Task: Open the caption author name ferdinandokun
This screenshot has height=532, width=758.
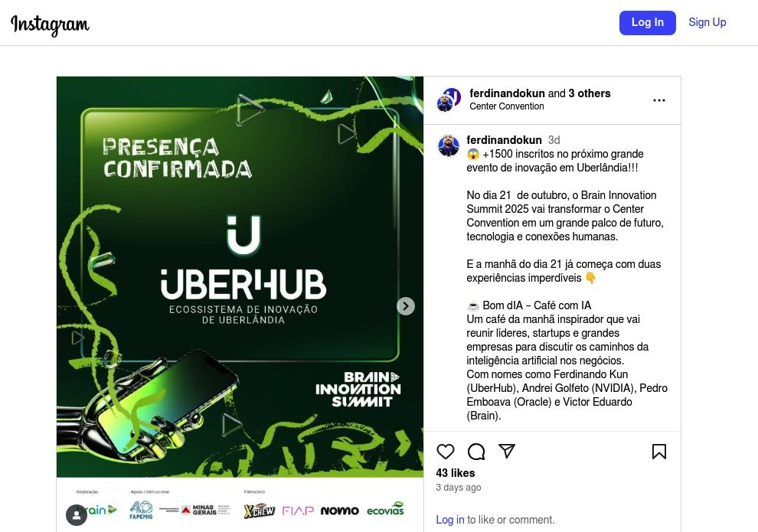Action: [x=504, y=140]
